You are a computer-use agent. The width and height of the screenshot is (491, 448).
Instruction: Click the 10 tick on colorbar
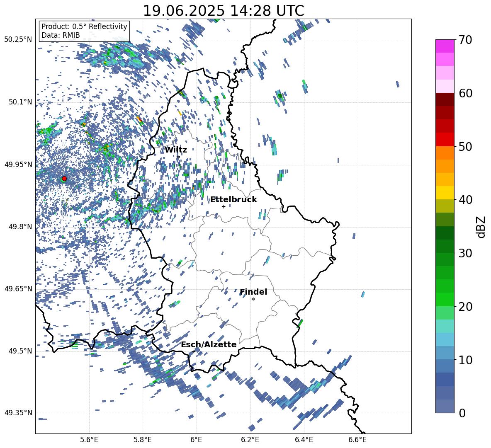tap(465, 360)
